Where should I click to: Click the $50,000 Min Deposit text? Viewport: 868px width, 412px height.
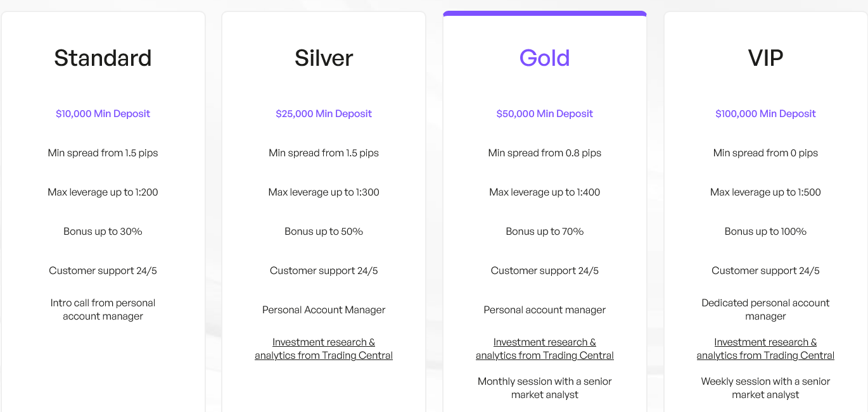545,114
